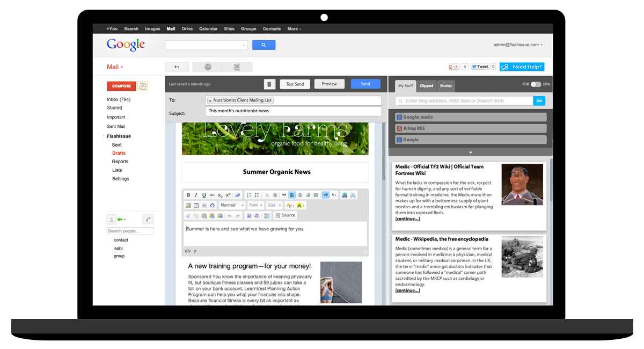Toggle superscript formatting
644x349 pixels.
[x=228, y=195]
